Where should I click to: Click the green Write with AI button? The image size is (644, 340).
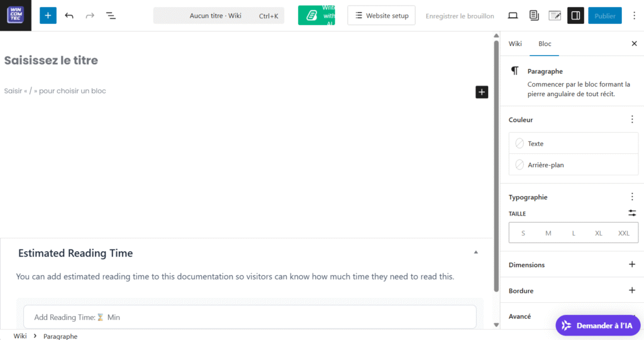316,16
